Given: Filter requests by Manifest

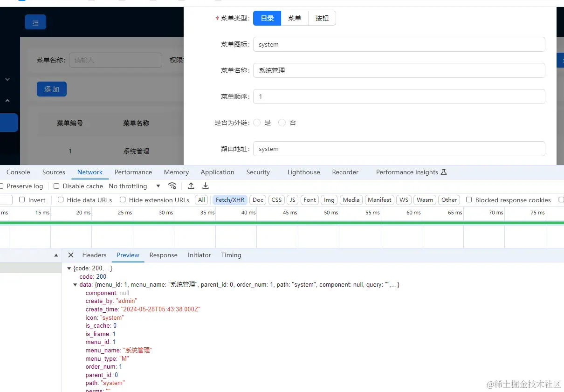Looking at the screenshot, I should [x=380, y=199].
